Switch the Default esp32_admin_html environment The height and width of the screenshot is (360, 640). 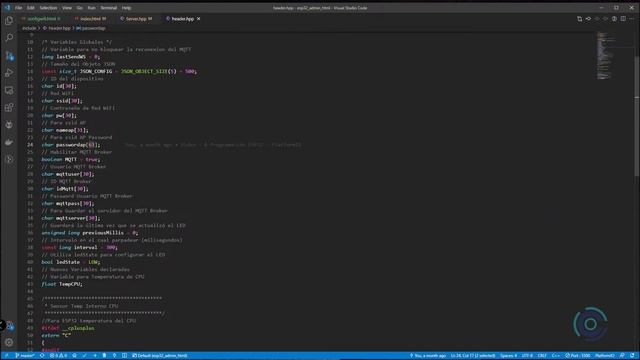pos(160,356)
